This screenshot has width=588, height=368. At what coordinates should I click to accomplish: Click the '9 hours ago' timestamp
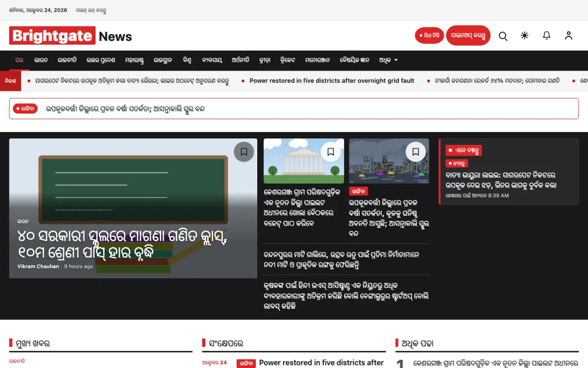[x=78, y=266]
